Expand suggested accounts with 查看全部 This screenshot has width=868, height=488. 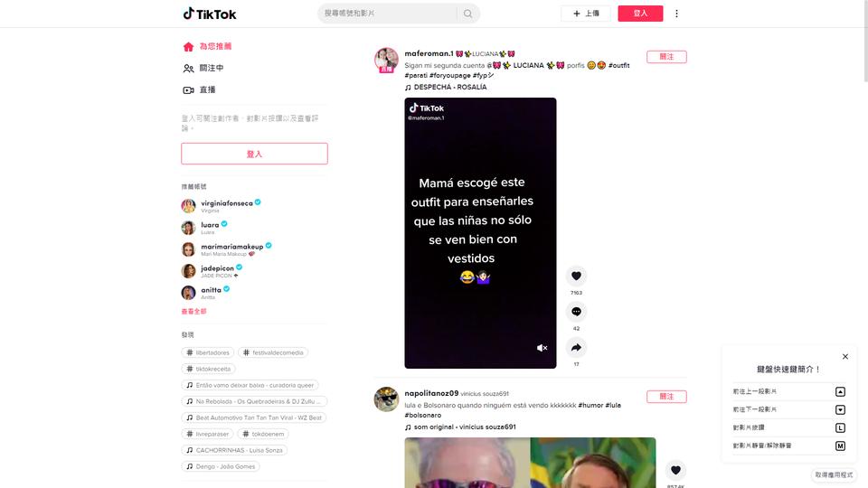point(193,312)
